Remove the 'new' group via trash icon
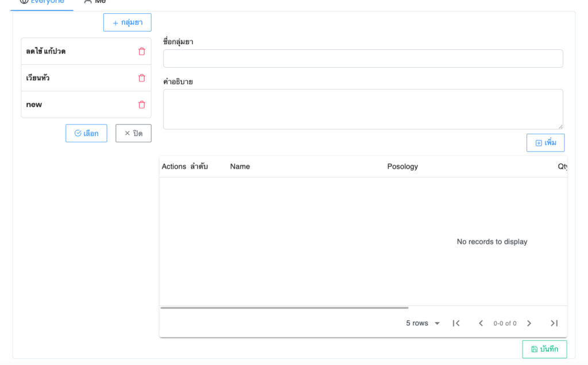Screen dimensions: 588x365 142,104
